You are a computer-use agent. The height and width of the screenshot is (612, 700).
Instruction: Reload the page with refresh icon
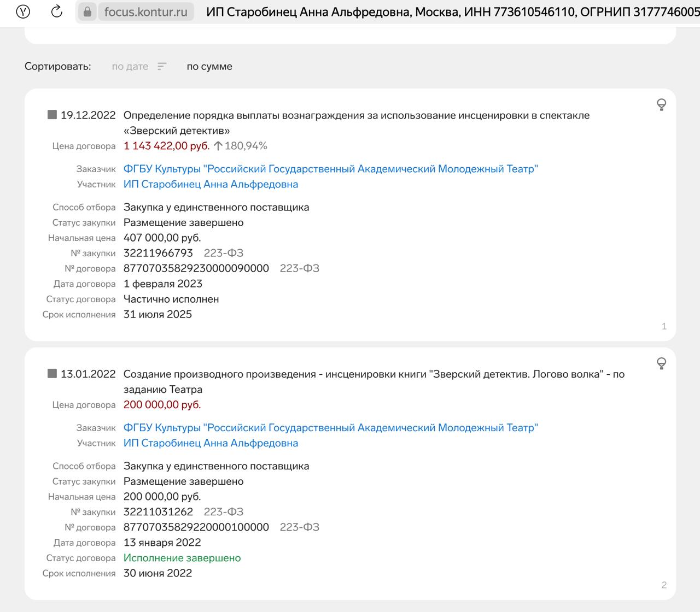pos(56,11)
